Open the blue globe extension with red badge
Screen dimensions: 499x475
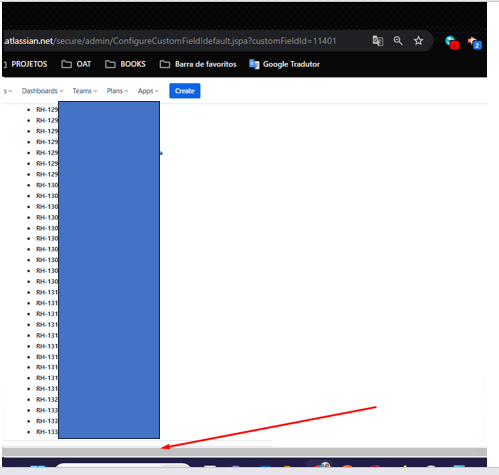point(452,42)
